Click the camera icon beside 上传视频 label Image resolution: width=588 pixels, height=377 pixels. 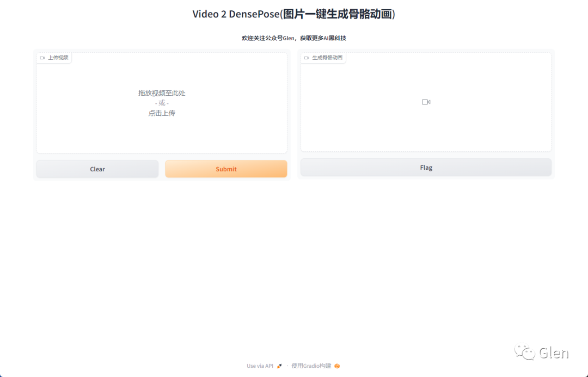pyautogui.click(x=42, y=57)
